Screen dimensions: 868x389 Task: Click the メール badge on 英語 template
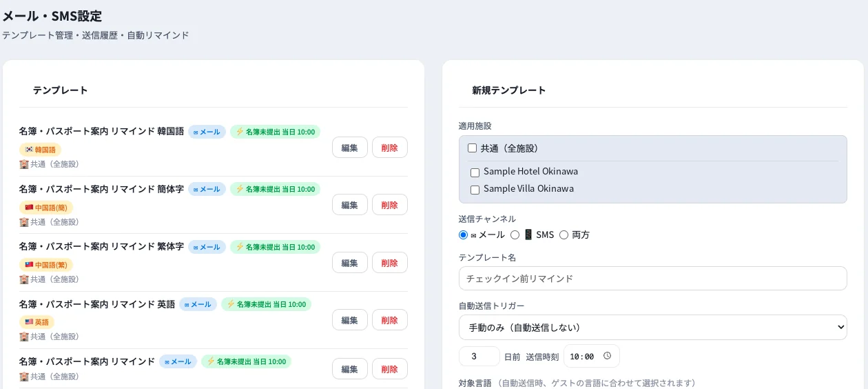198,304
